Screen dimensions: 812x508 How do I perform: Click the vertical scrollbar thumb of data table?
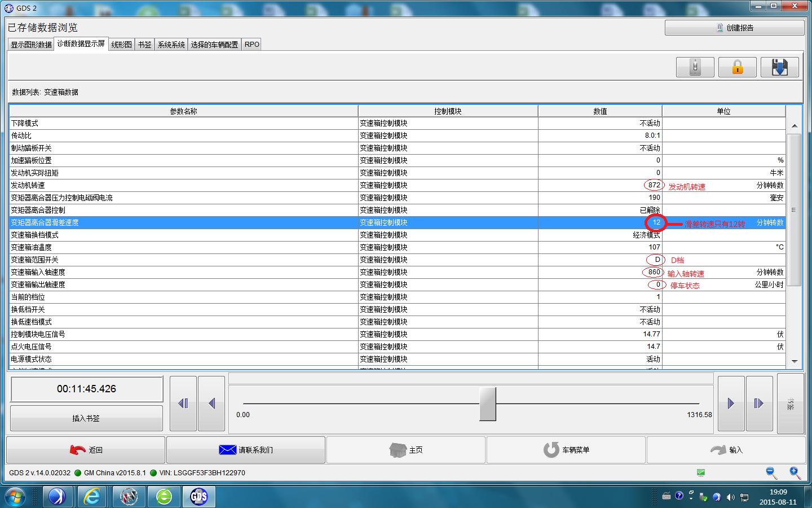(794, 209)
